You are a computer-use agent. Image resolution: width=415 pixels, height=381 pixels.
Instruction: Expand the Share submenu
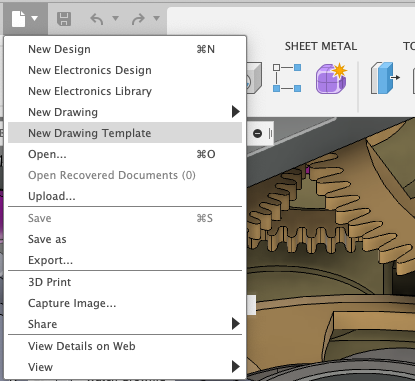pyautogui.click(x=125, y=324)
